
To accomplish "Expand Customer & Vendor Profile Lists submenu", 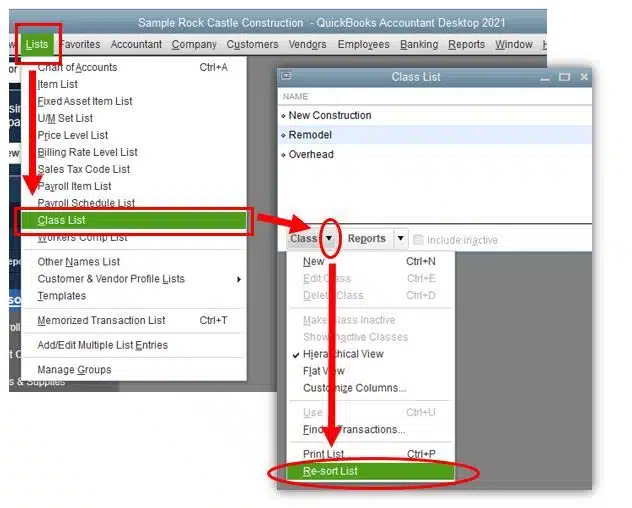I will pos(239,279).
